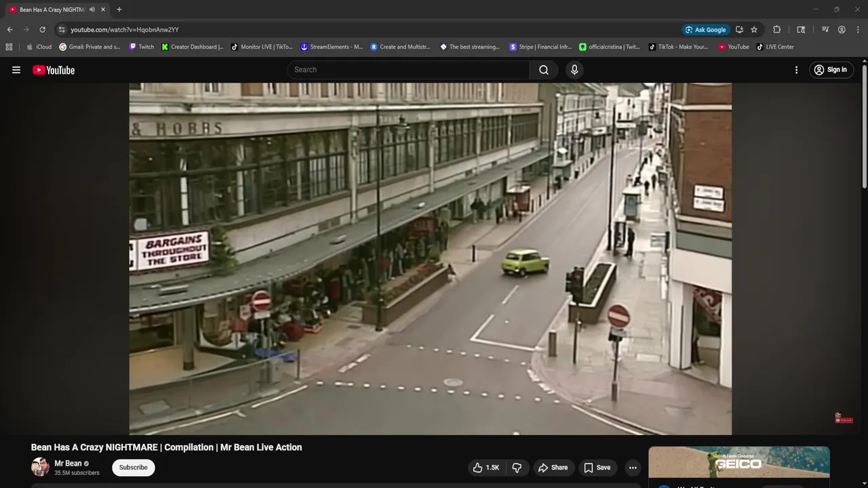Open TikTok - Make Your bookmark

[678, 47]
